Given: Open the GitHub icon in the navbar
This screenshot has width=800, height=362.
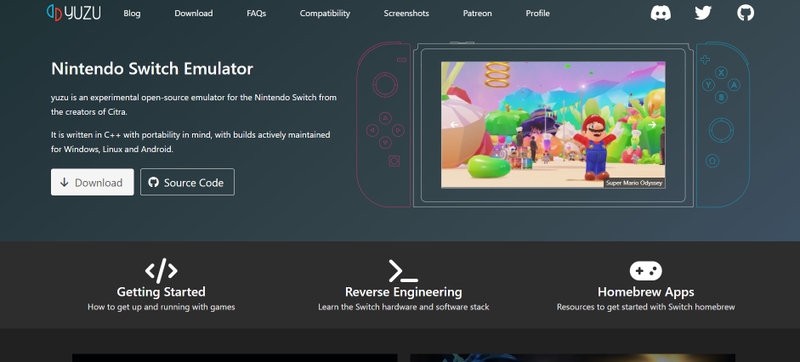Looking at the screenshot, I should coord(745,13).
